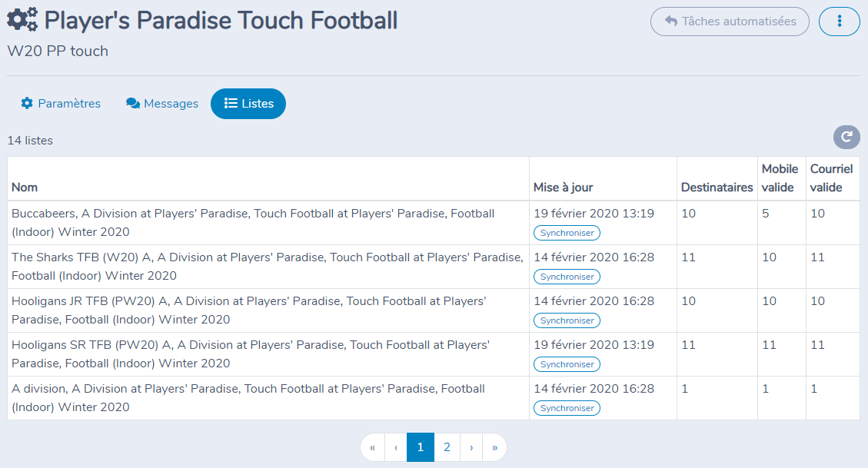This screenshot has height=468, width=868.
Task: Select page 1 in pagination
Action: (420, 447)
